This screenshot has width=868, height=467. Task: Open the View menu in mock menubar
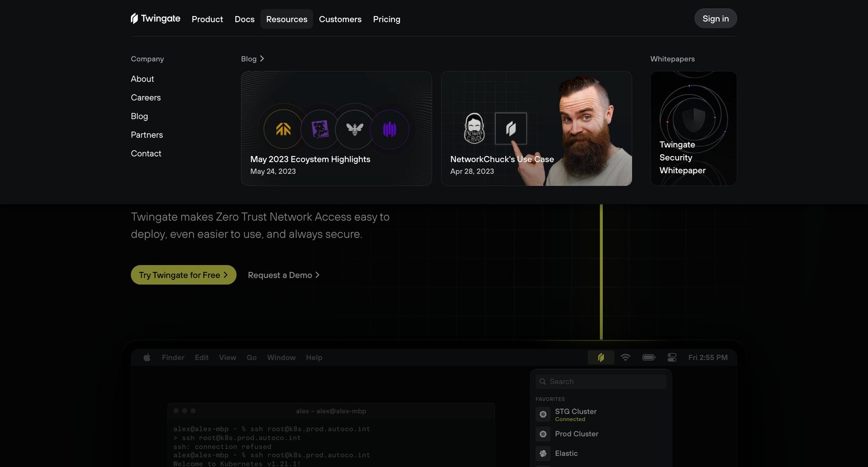click(227, 357)
